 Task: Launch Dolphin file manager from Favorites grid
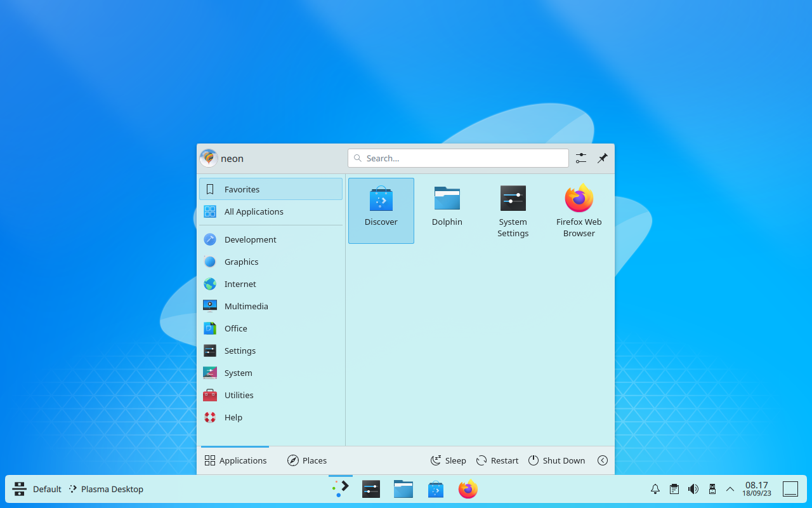tap(447, 206)
